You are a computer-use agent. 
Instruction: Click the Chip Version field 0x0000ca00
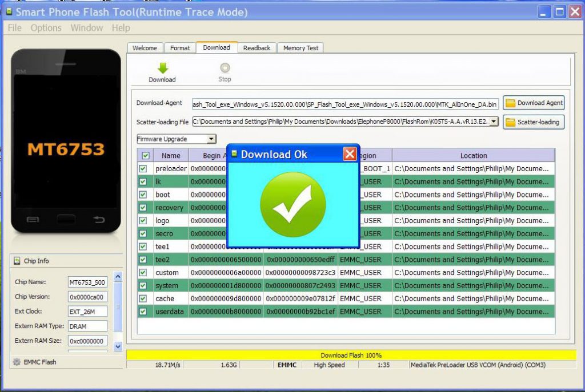[87, 297]
